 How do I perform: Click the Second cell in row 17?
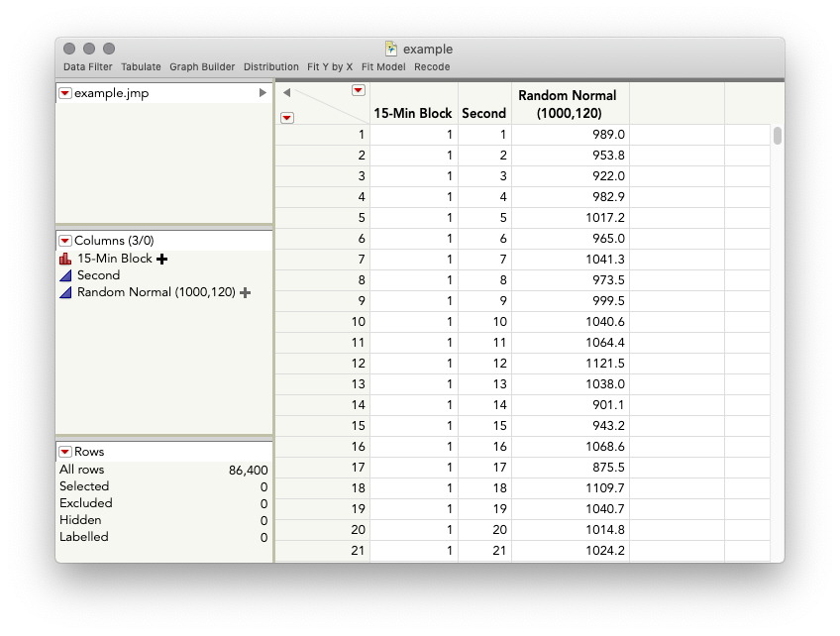(x=484, y=468)
